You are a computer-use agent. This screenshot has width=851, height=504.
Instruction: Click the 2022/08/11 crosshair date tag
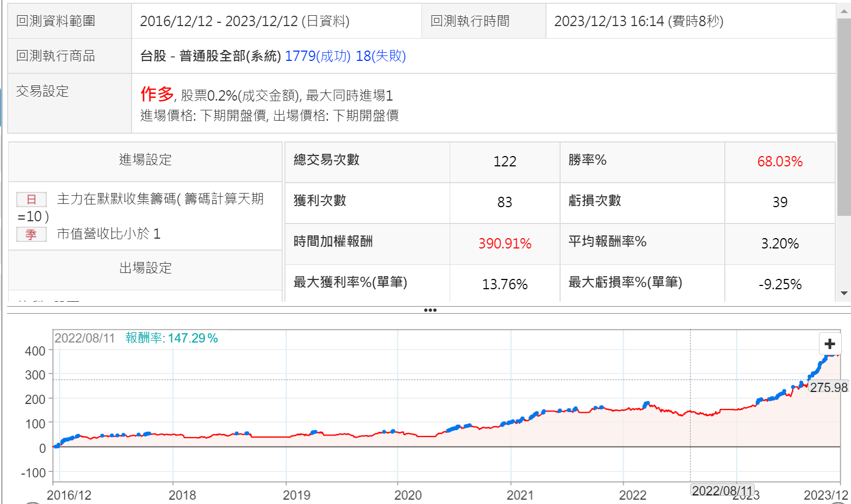click(722, 490)
